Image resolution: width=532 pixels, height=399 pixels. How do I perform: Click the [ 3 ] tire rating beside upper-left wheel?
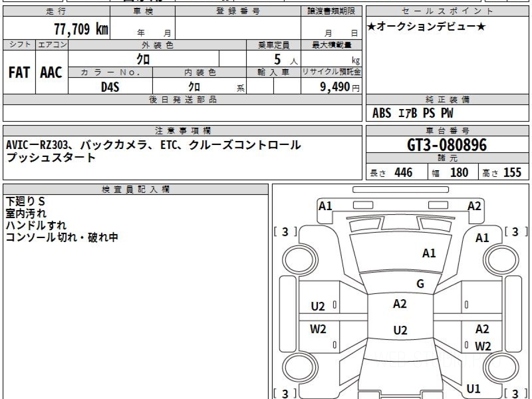click(x=285, y=232)
